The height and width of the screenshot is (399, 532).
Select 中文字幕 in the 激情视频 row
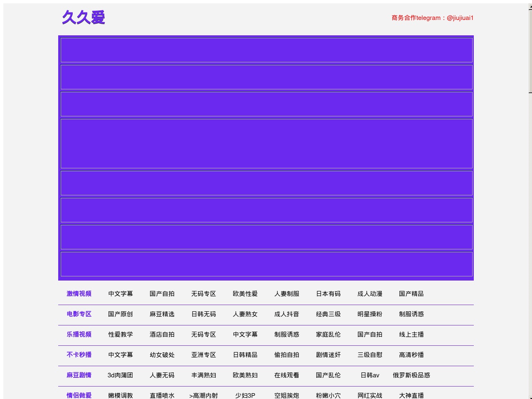click(121, 293)
